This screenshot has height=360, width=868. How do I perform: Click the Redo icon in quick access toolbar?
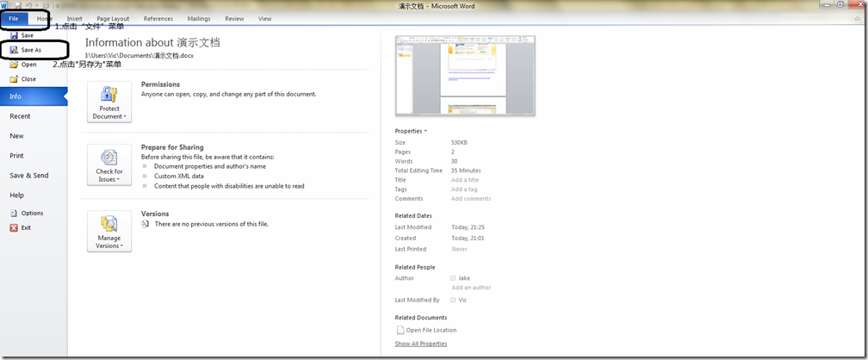pos(46,6)
